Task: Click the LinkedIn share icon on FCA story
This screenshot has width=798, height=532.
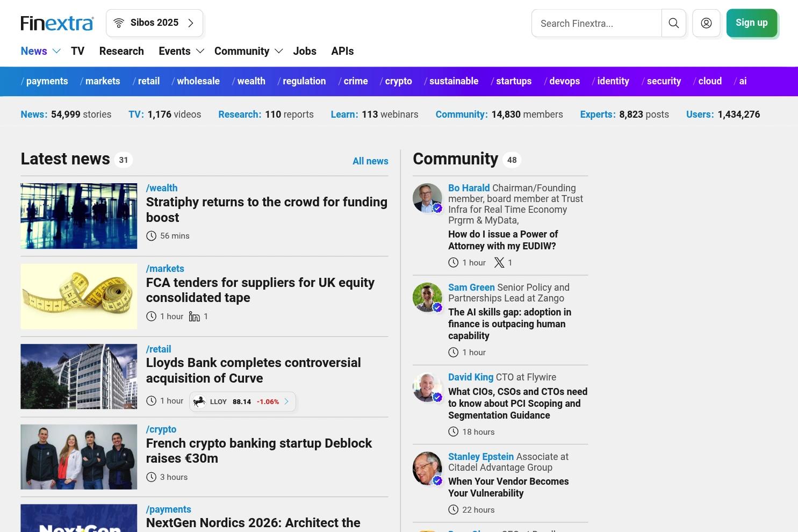Action: click(194, 317)
